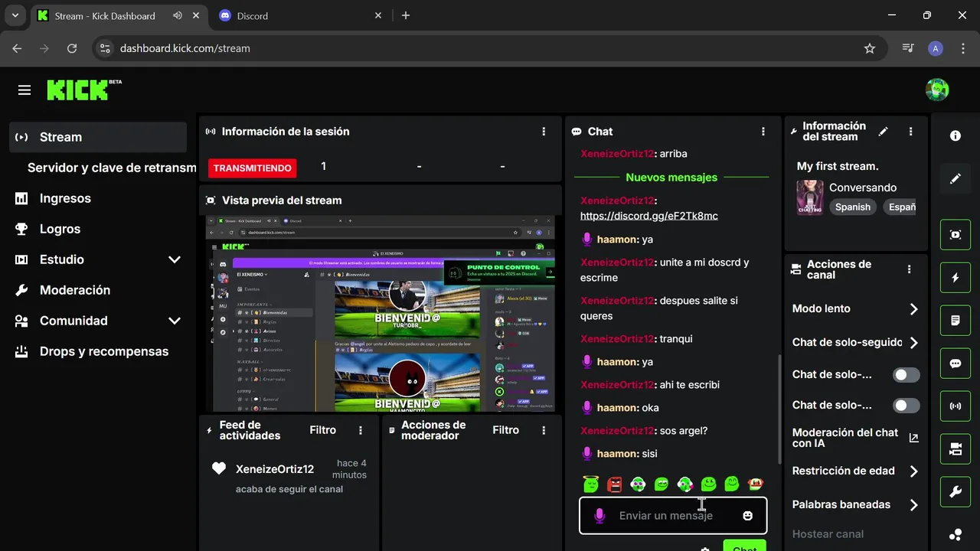This screenshot has width=980, height=551.
Task: Expand the Comunidad section in the sidebar
Action: (x=175, y=321)
